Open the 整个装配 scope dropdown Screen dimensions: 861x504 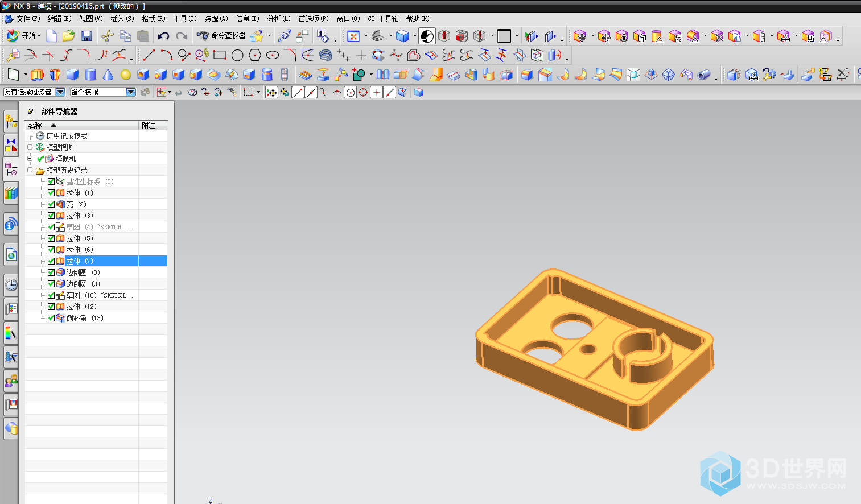131,92
